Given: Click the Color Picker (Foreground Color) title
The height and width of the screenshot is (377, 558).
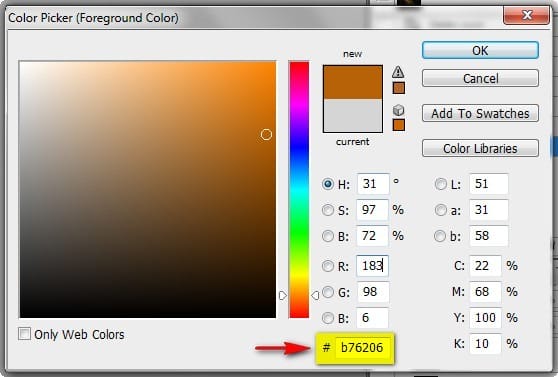Looking at the screenshot, I should point(93,17).
